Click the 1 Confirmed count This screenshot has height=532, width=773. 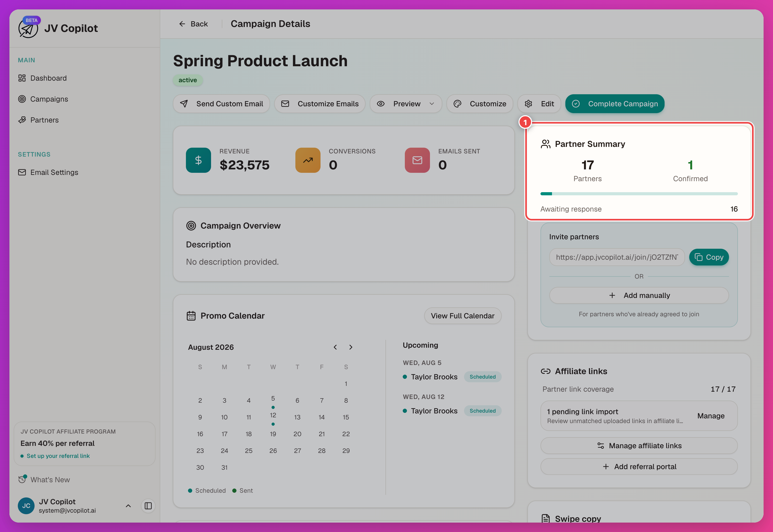click(x=690, y=165)
